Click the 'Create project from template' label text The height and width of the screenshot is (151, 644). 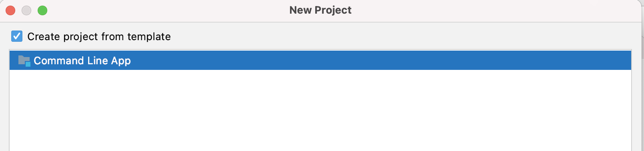tap(99, 37)
